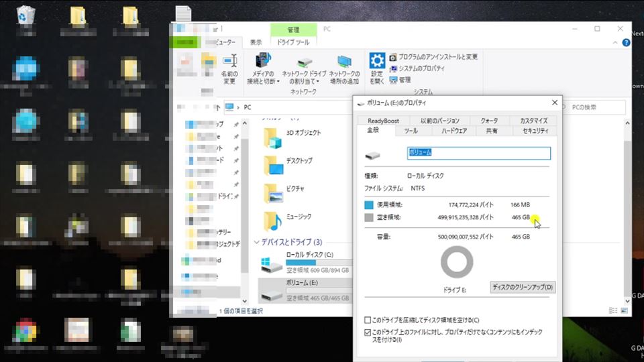
Task: Click the blue 使用領域 color swatch
Action: point(369,205)
